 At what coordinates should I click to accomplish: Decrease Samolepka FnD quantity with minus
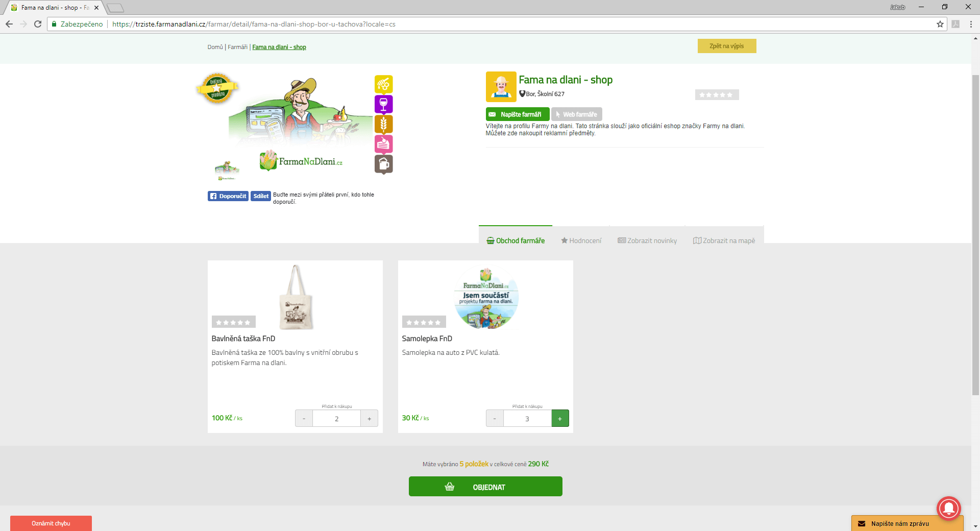coord(494,418)
